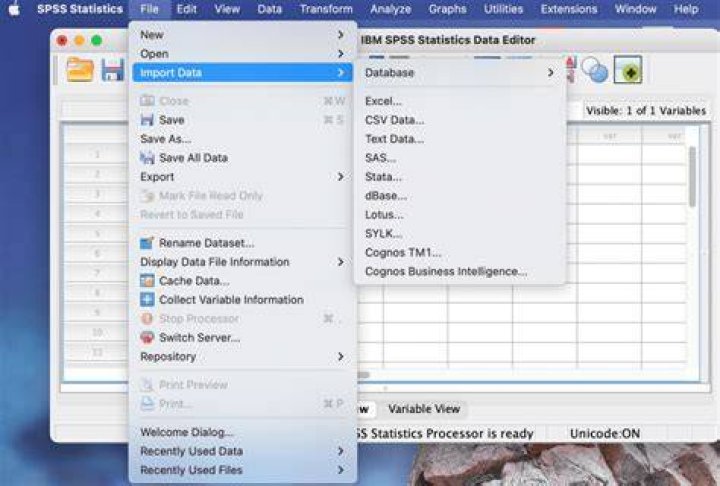Open the SPSS Statistics application menu

tap(80, 9)
